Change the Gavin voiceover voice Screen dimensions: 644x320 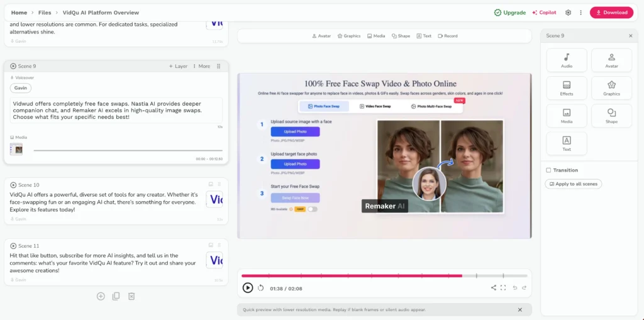(21, 88)
